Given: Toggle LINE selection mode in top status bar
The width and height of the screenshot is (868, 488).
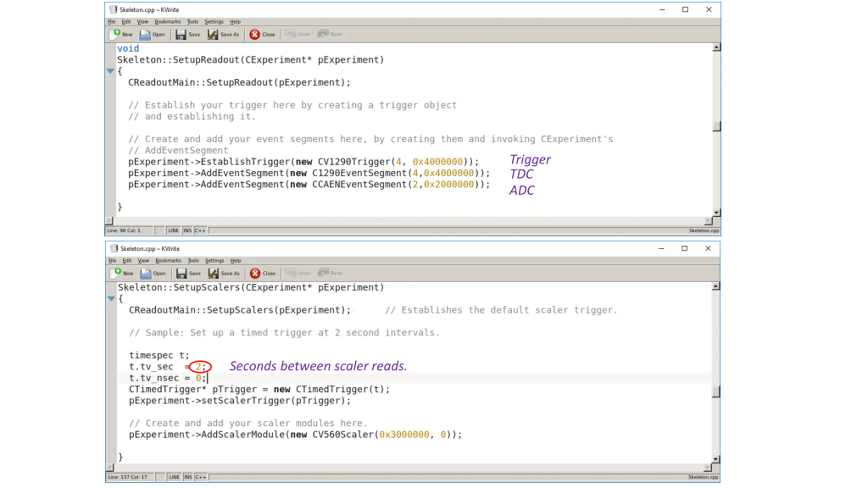Looking at the screenshot, I should 173,230.
